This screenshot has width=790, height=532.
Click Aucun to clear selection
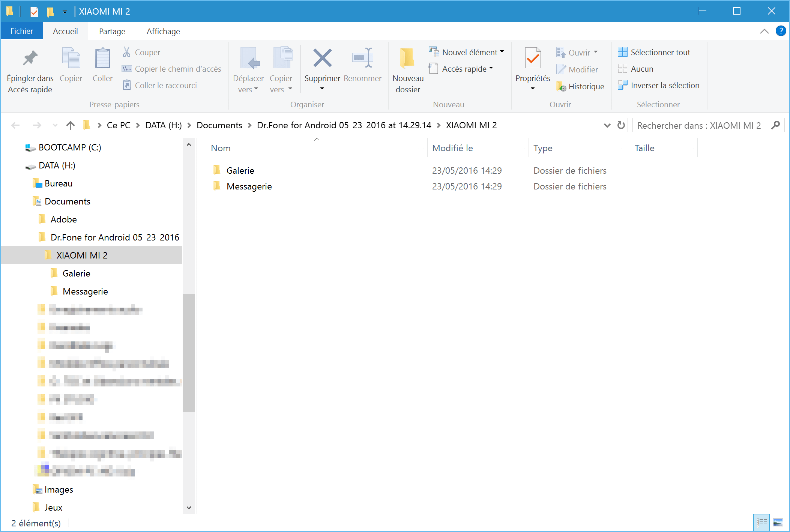coord(636,69)
